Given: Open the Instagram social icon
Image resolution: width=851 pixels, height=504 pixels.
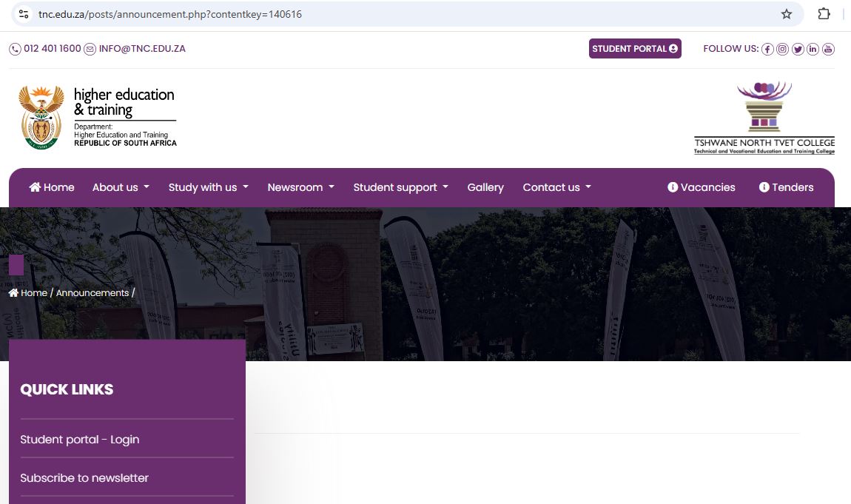Looking at the screenshot, I should 782,50.
